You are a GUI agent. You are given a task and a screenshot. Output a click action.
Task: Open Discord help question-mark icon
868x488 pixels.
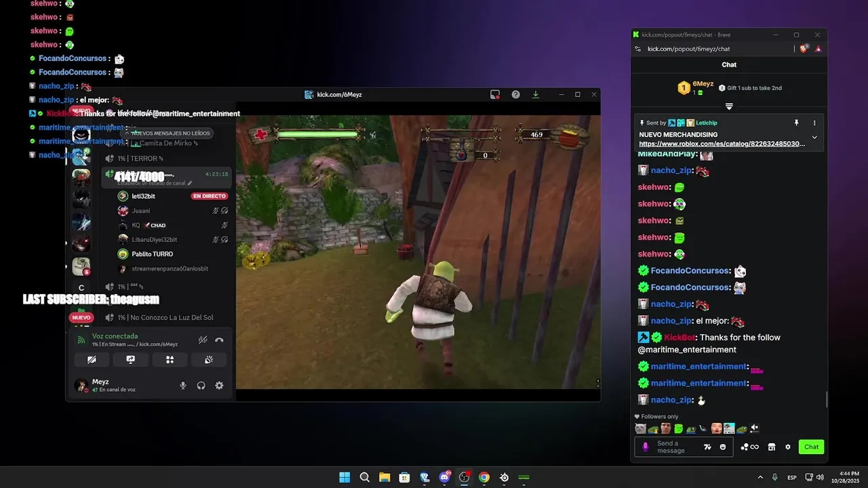(515, 94)
